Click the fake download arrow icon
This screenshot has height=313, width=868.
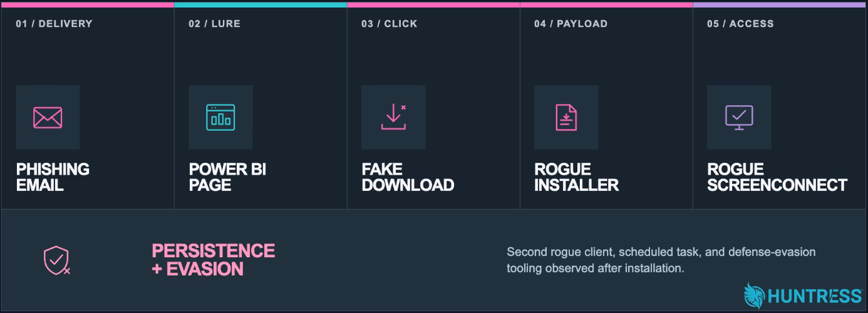point(393,117)
